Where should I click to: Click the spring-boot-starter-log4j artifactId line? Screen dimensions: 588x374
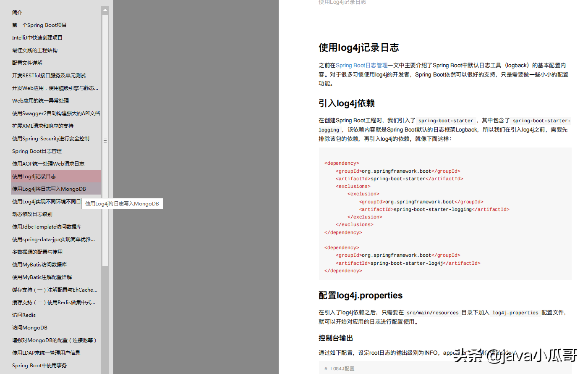point(408,263)
